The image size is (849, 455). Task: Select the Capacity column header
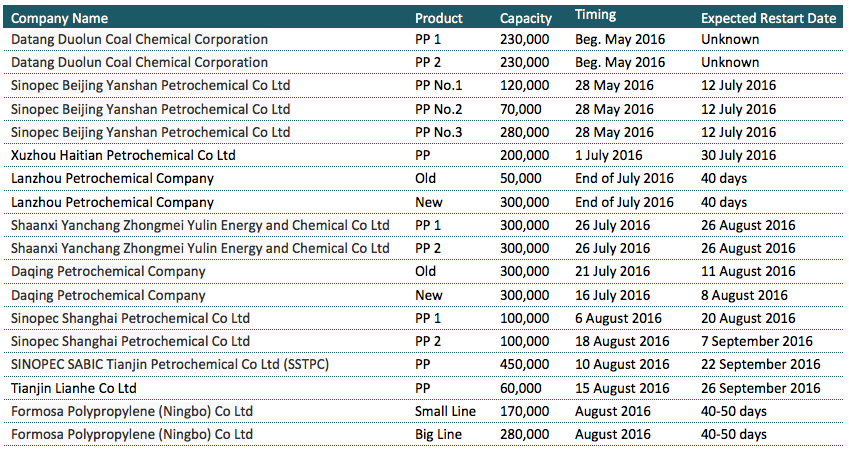526,18
